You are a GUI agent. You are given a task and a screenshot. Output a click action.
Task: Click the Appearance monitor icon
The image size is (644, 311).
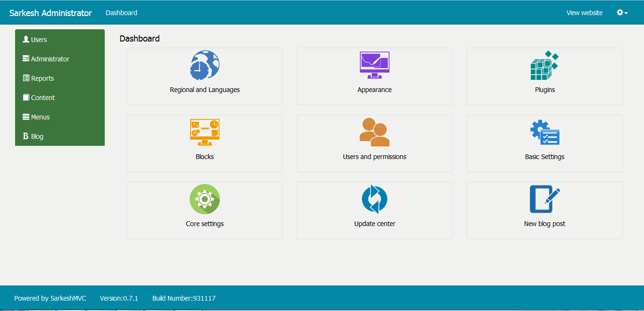click(x=375, y=65)
